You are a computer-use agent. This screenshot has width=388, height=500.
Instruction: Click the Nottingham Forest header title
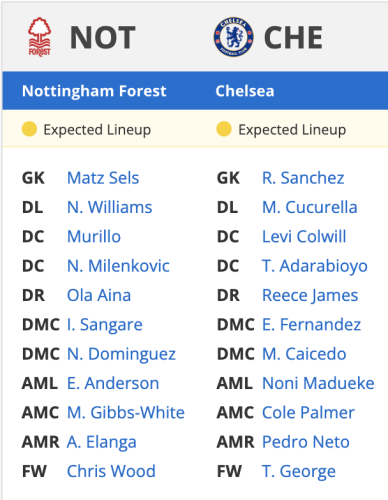(94, 91)
